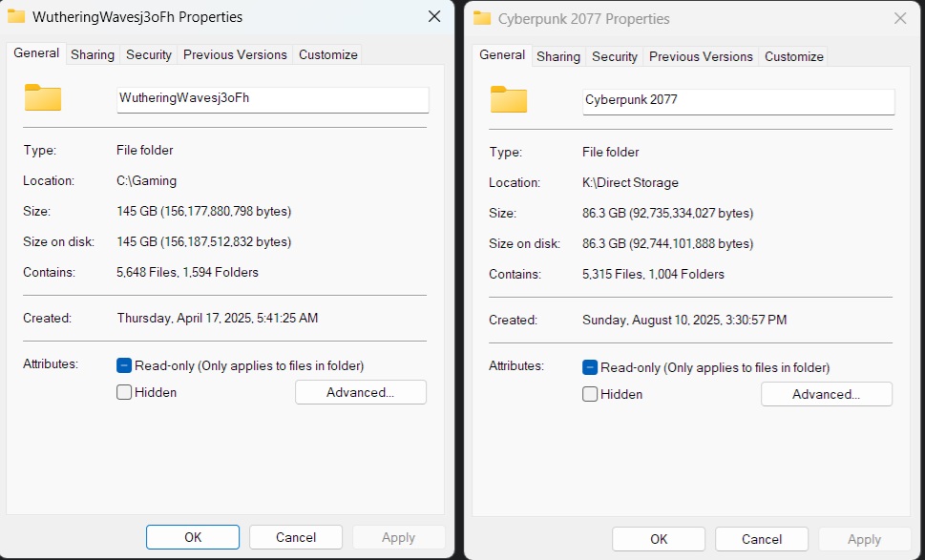
Task: Click Cyberpunk 2077 Properties title bar folder icon
Action: pos(482,18)
